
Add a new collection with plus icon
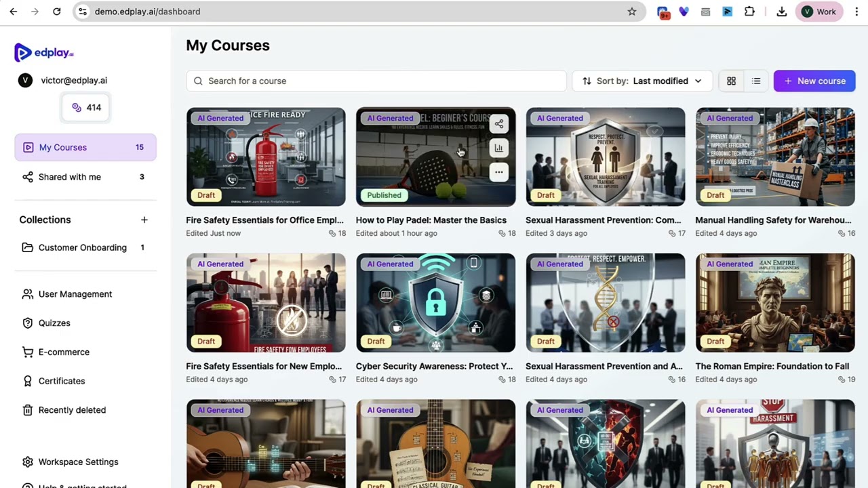[144, 220]
